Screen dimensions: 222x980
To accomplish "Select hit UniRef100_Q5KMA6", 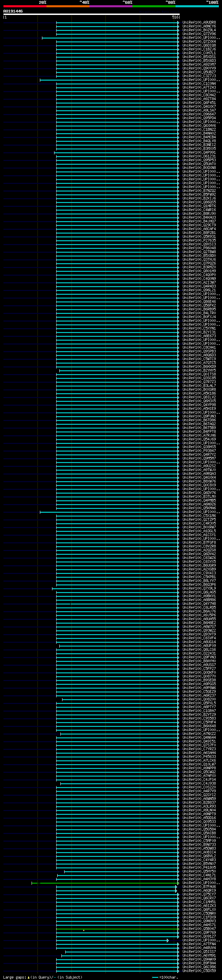I will [x=199, y=508].
